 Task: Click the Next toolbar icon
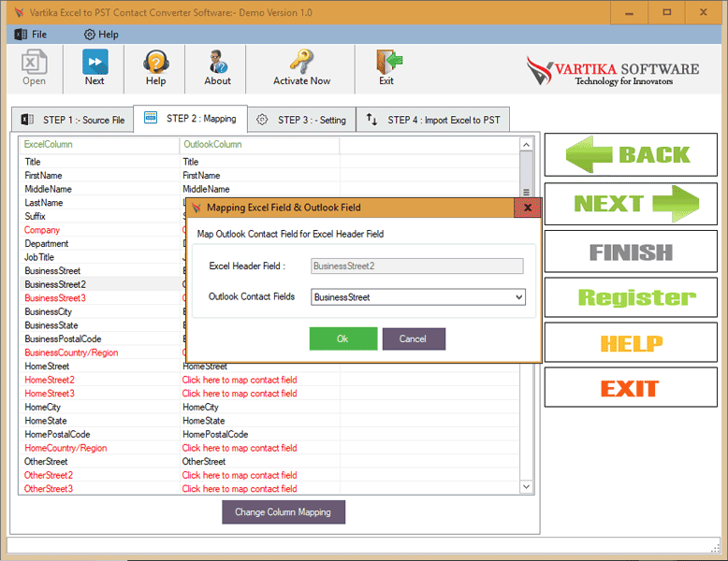pos(95,68)
